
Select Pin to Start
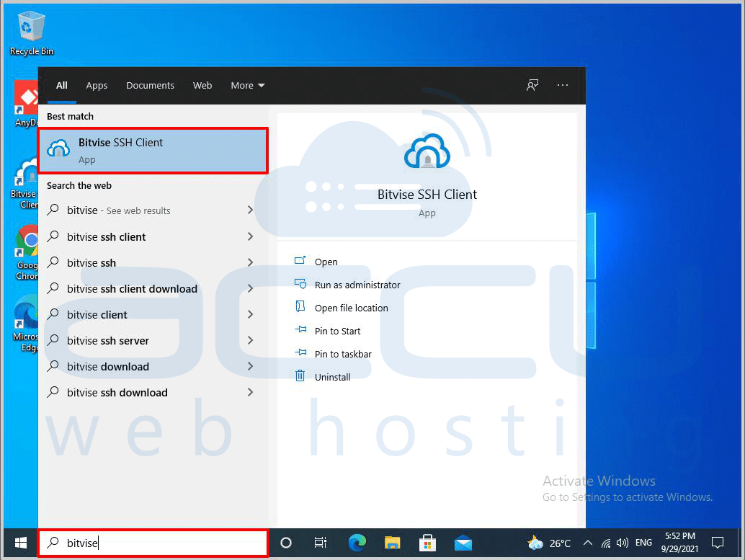tap(328, 331)
